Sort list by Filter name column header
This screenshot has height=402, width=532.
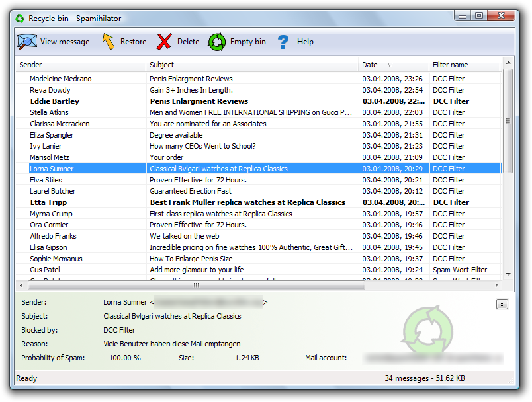pyautogui.click(x=465, y=65)
